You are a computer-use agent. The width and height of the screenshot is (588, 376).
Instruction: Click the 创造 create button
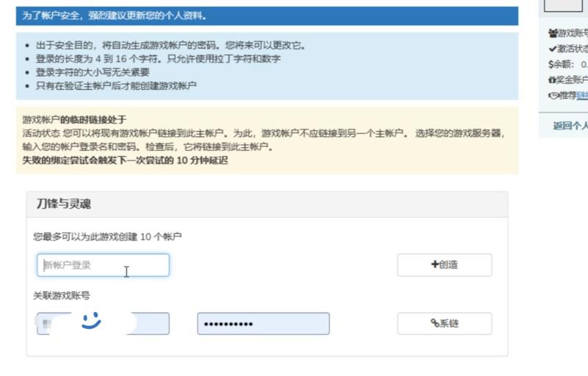(445, 265)
